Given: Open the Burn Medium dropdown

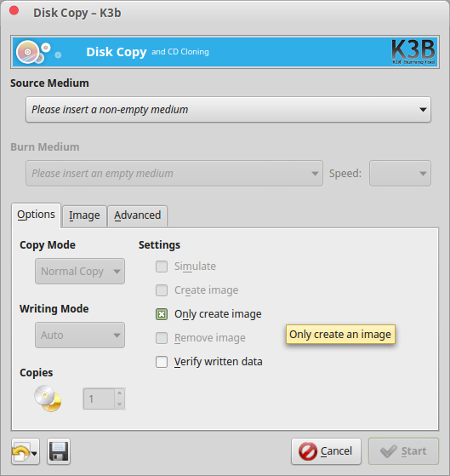Looking at the screenshot, I should click(x=174, y=174).
